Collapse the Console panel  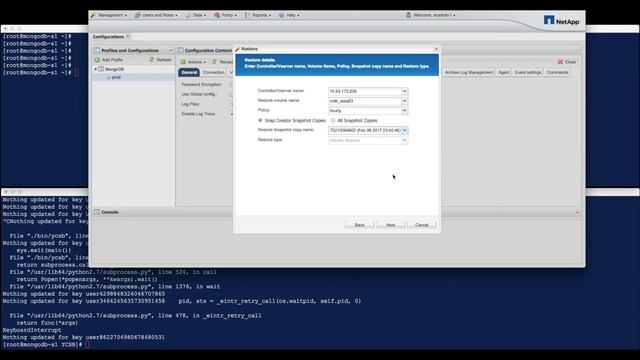click(x=577, y=212)
